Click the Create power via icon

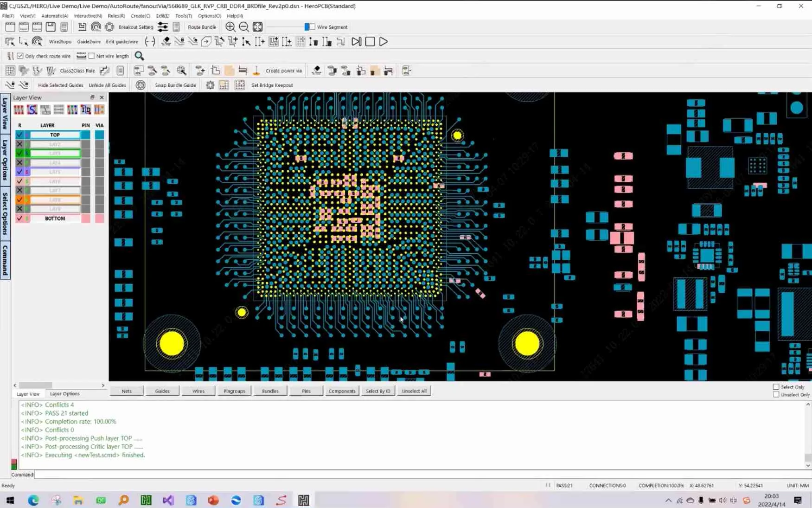[256, 70]
